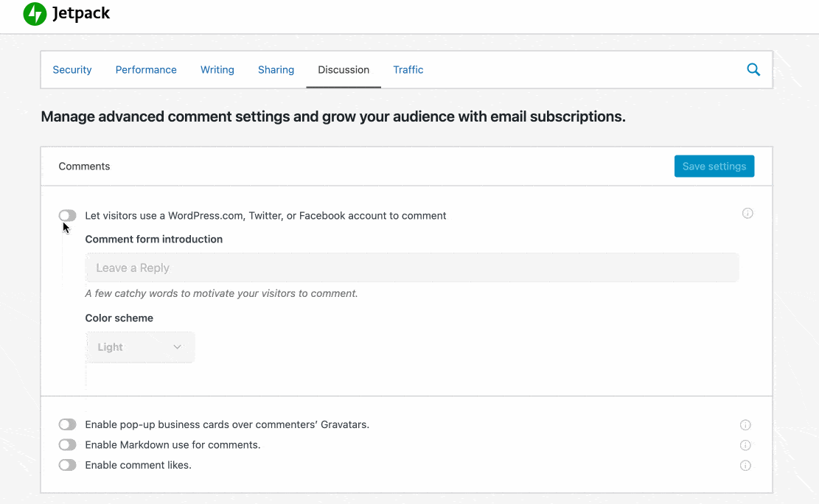This screenshot has height=504, width=819.
Task: Select the Discussion tab
Action: pyautogui.click(x=344, y=70)
